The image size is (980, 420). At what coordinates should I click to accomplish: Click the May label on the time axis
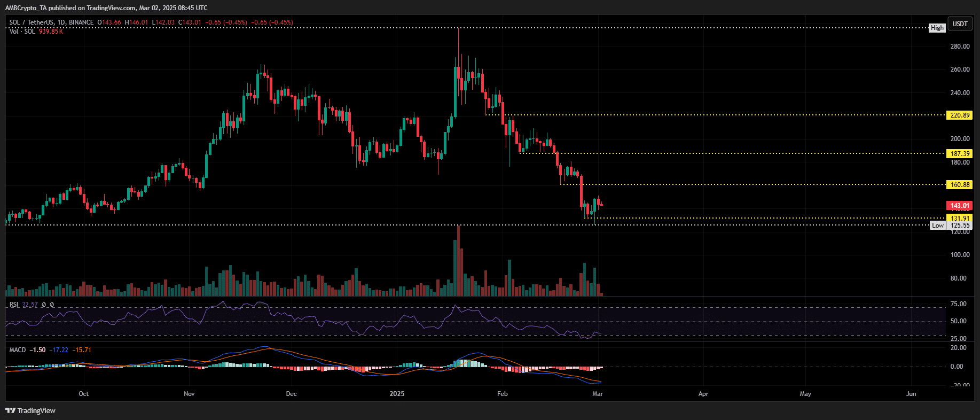pyautogui.click(x=805, y=394)
